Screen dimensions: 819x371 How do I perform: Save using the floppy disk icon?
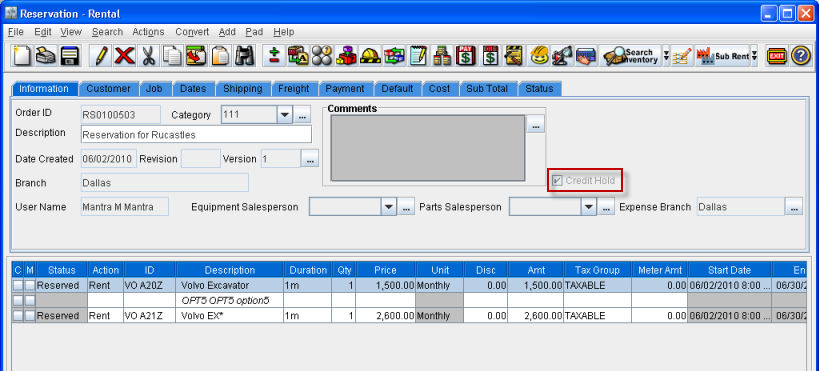[69, 55]
